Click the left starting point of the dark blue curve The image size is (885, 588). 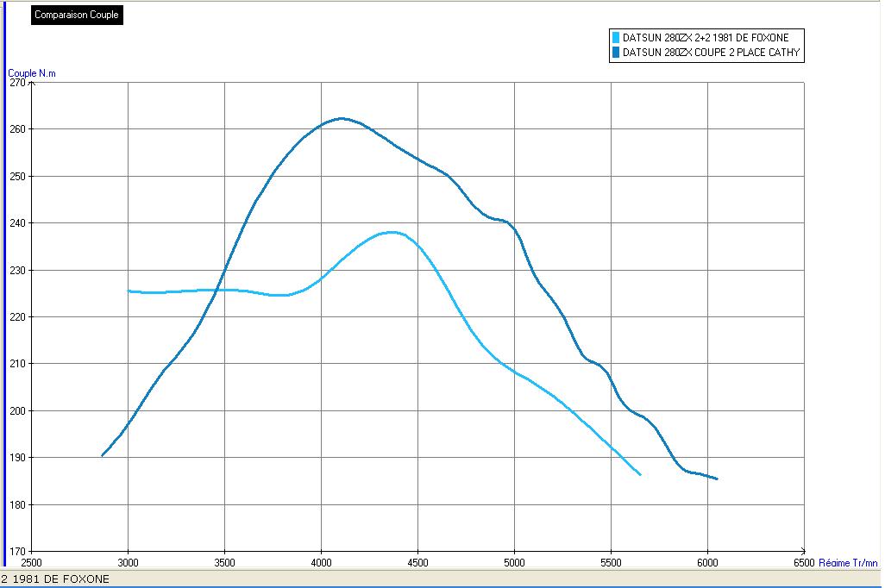click(102, 455)
